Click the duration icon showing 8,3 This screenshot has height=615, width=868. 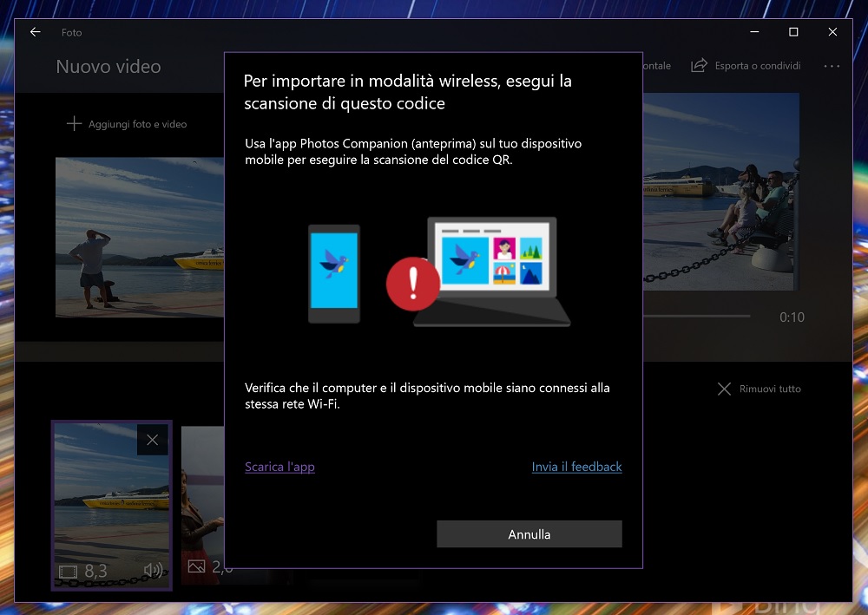click(x=68, y=572)
